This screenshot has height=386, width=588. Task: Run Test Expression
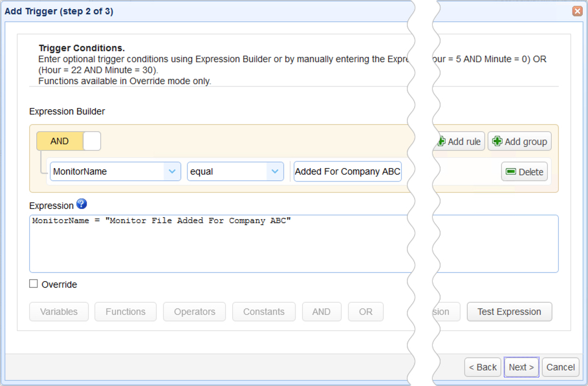click(509, 311)
